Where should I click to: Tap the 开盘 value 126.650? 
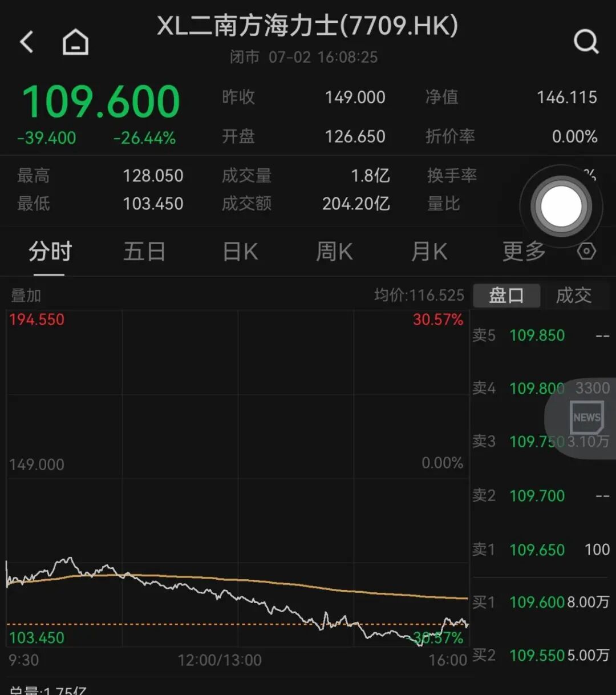355,136
